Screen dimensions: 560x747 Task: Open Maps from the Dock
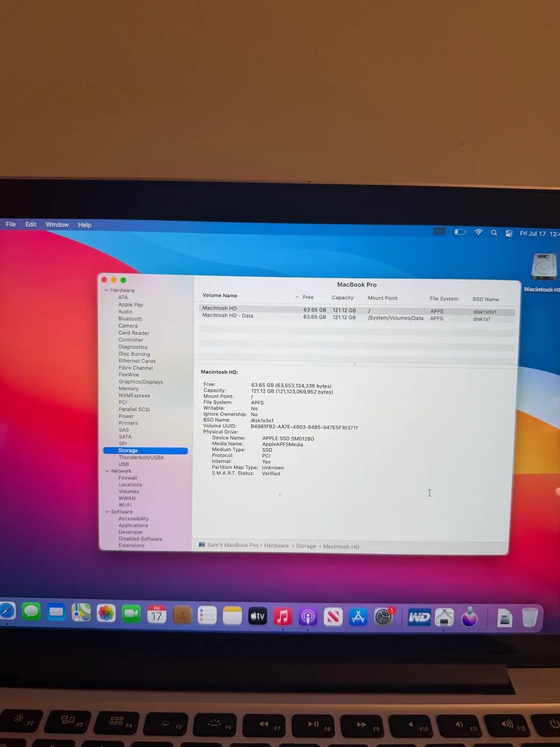coord(81,613)
